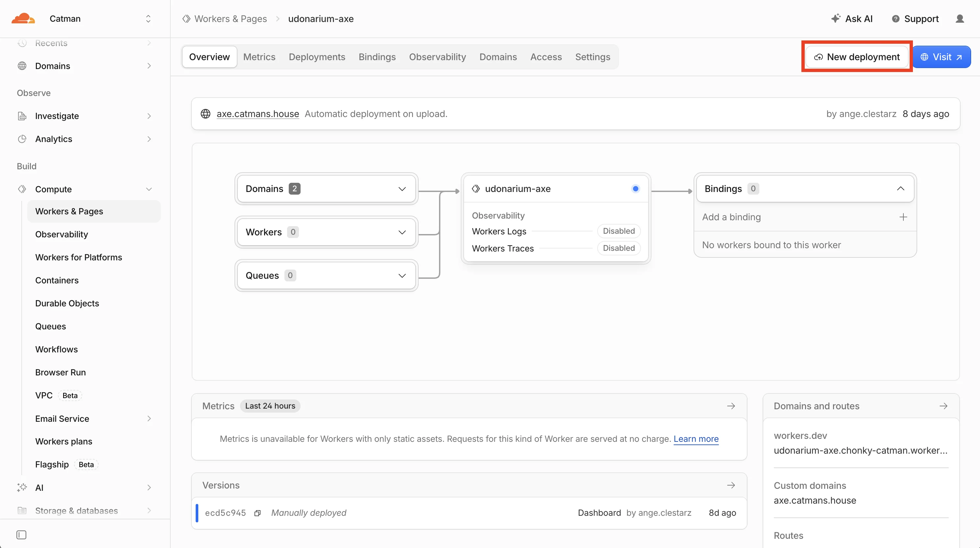Click the AI sparkles sidebar icon
The image size is (980, 548).
pyautogui.click(x=22, y=487)
